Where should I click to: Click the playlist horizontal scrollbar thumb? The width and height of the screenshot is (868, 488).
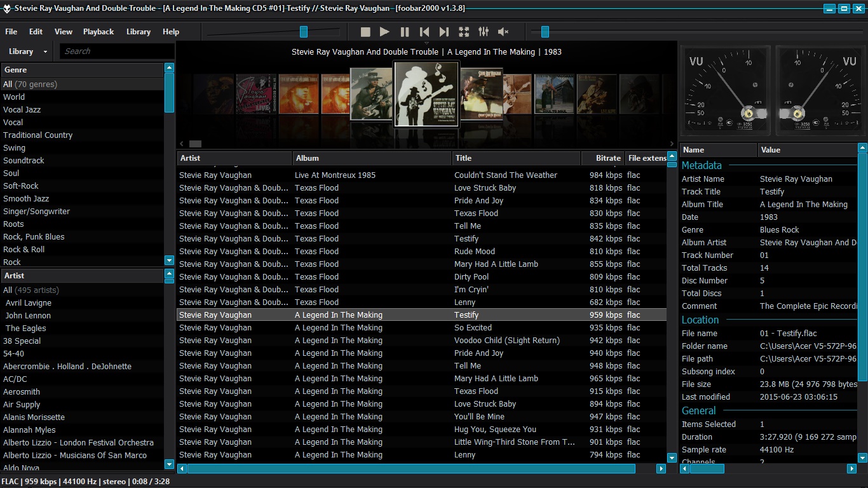click(x=411, y=468)
